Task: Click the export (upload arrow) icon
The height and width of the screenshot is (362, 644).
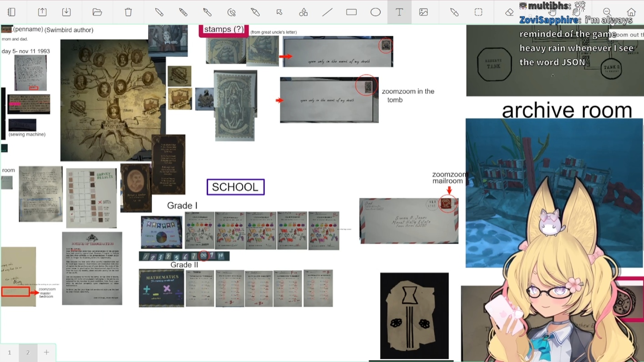Action: [42, 12]
